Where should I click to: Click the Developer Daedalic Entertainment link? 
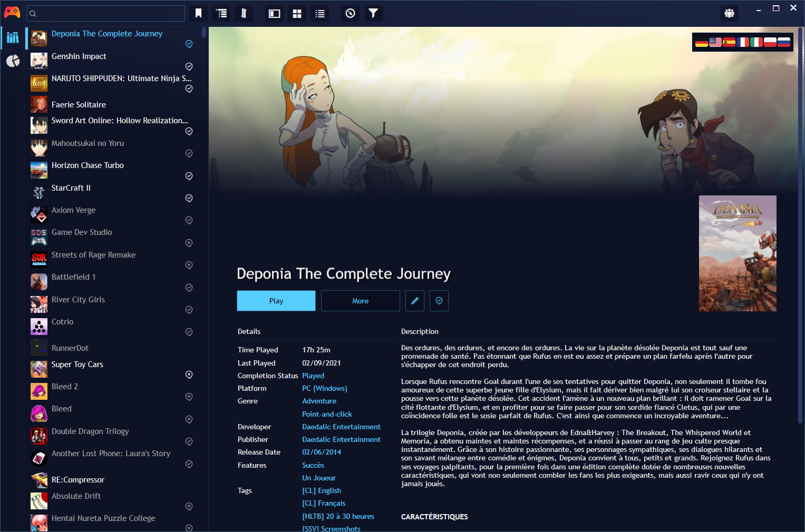click(x=341, y=427)
